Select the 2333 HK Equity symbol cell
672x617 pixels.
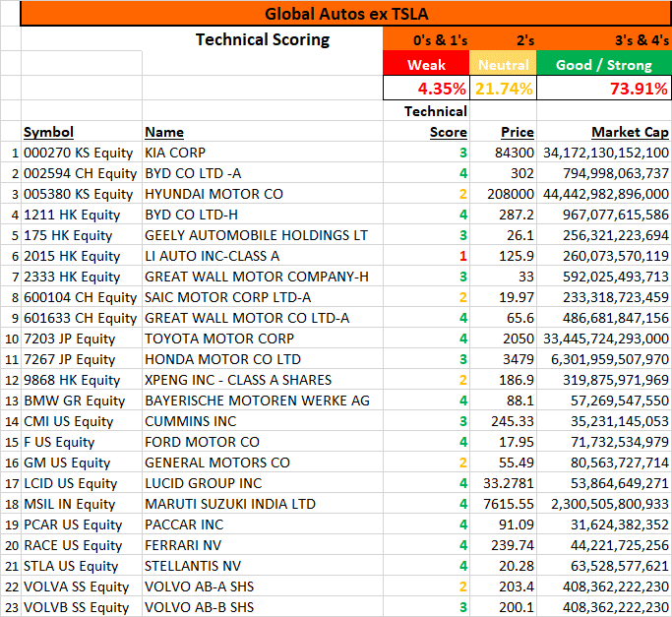pos(82,277)
